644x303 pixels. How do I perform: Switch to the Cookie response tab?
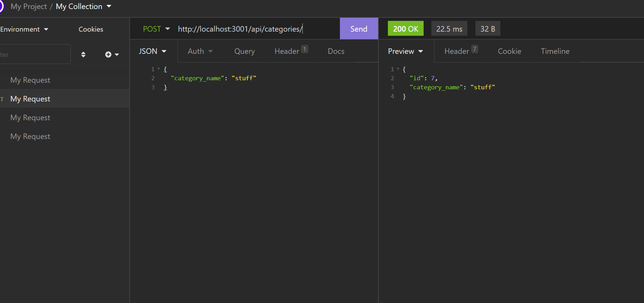click(510, 51)
